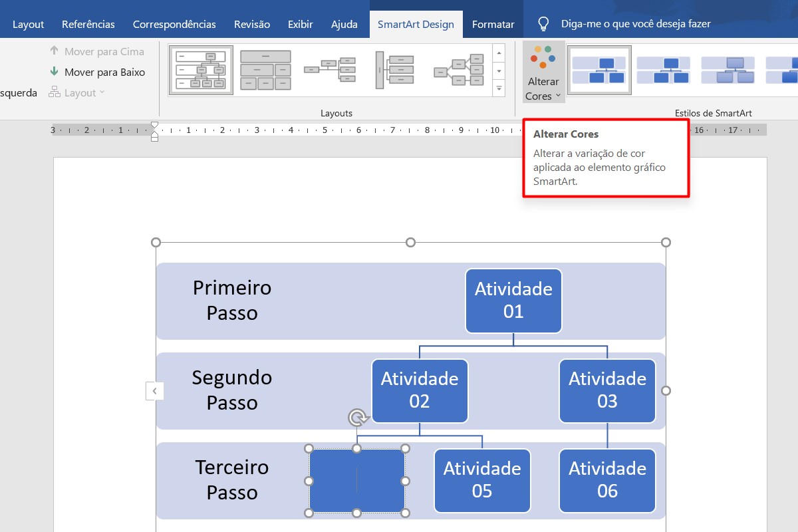798x532 pixels.
Task: Select the first hierarchy layout thumbnail
Action: click(x=201, y=69)
